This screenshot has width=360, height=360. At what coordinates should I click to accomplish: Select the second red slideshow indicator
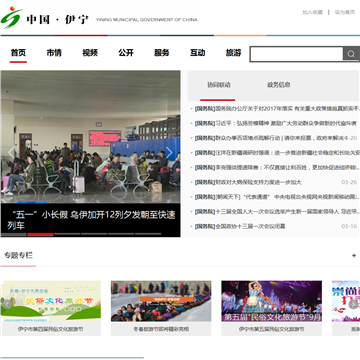(40, 234)
